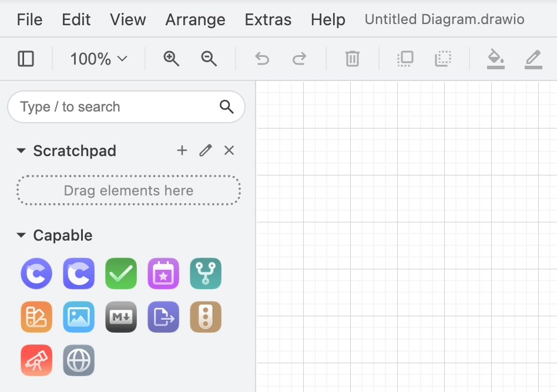Select the orange color palette shape
Screen dimensions: 557x392
pyautogui.click(x=36, y=317)
